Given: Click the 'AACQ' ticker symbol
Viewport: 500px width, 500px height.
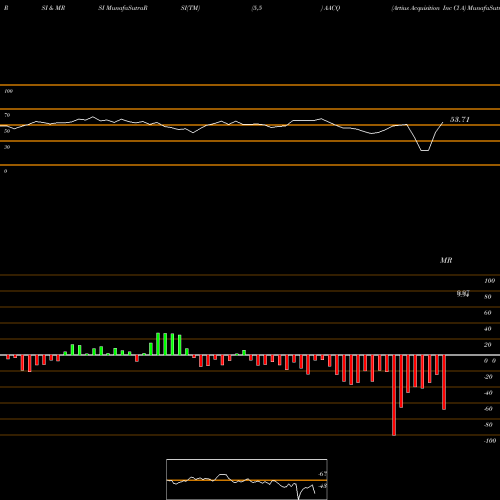Looking at the screenshot, I should [x=332, y=8].
